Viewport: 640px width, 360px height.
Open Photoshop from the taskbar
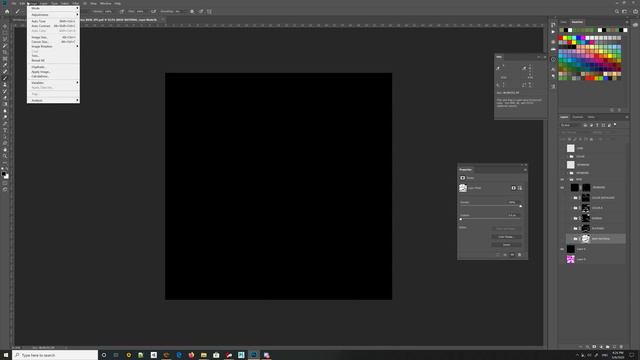(x=253, y=355)
